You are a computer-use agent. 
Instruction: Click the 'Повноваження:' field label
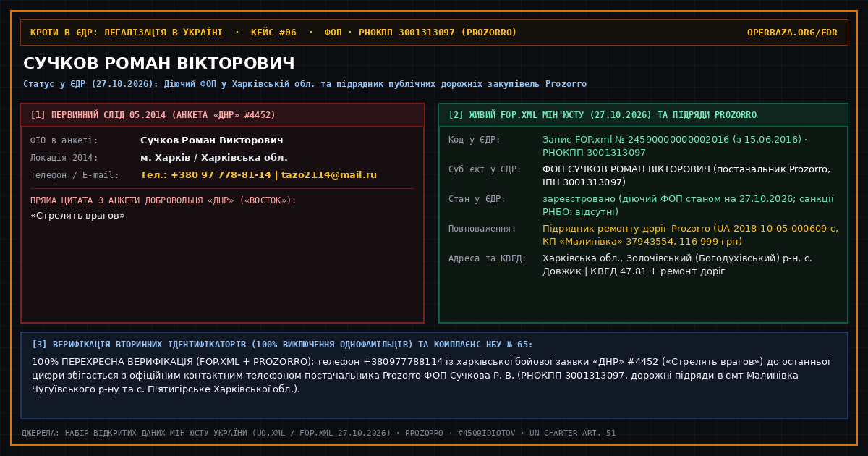pyautogui.click(x=482, y=229)
